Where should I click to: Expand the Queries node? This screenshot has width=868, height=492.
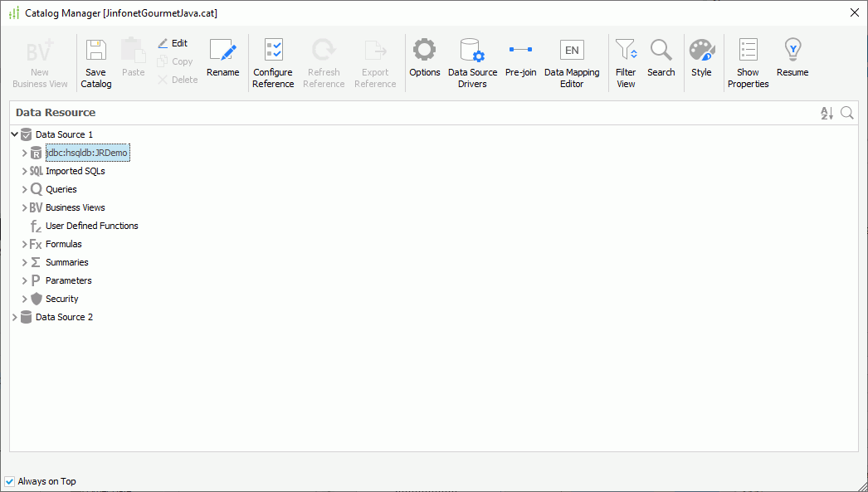pyautogui.click(x=24, y=189)
